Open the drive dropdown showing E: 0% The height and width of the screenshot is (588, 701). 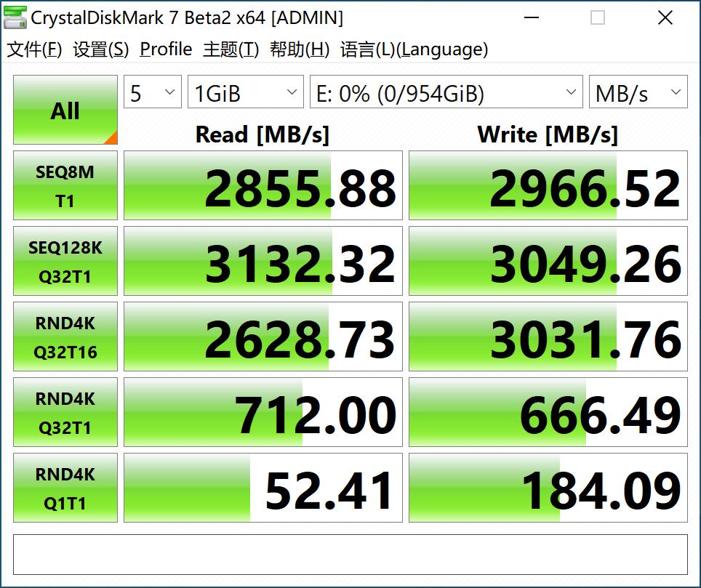pyautogui.click(x=446, y=92)
